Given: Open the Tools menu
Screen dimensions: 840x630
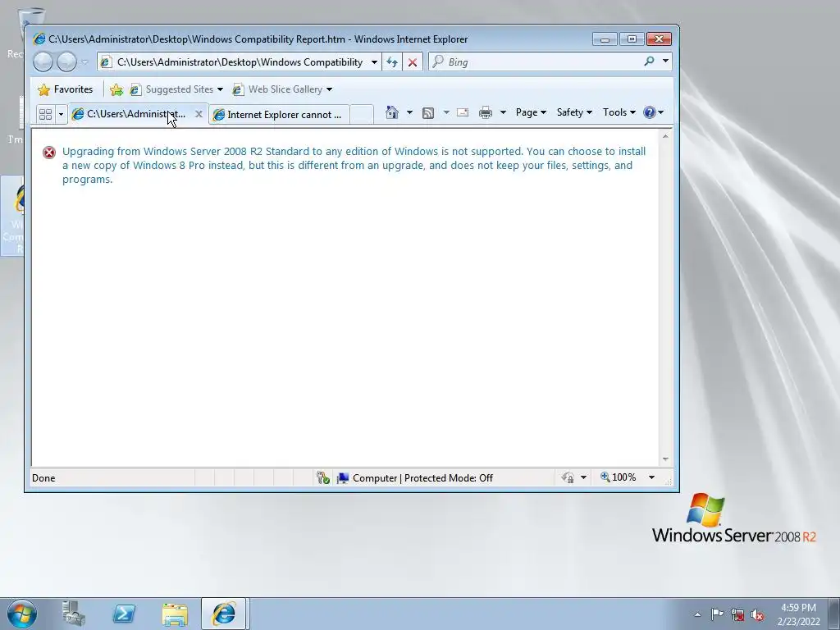Looking at the screenshot, I should pyautogui.click(x=619, y=112).
